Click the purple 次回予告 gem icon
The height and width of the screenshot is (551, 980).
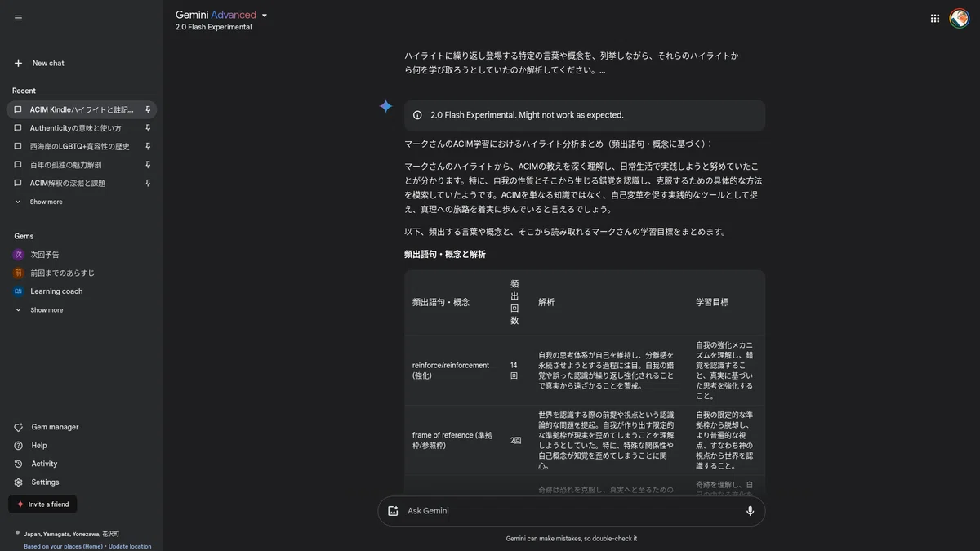[18, 255]
